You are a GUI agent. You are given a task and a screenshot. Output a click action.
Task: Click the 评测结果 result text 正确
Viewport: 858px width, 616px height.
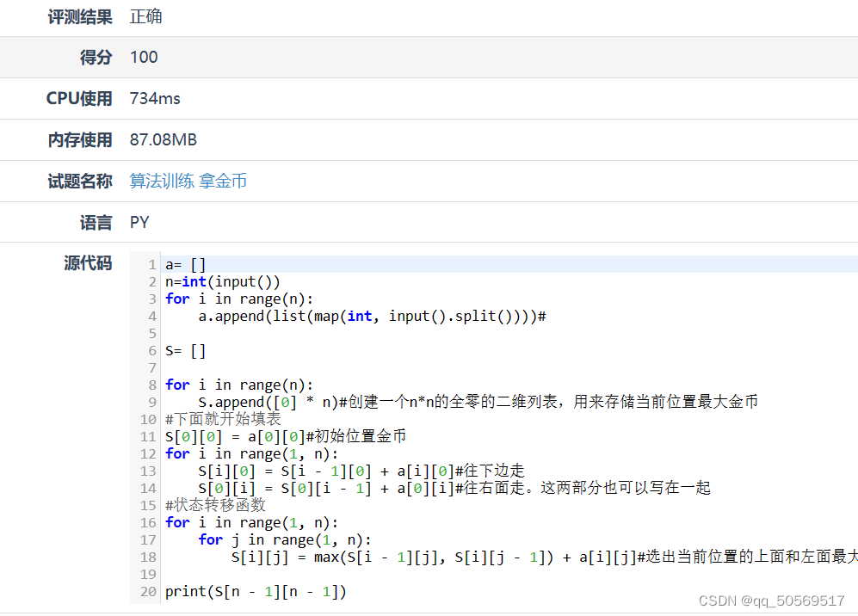point(145,16)
